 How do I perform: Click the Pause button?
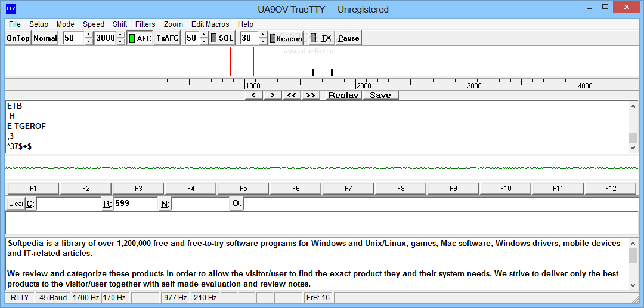[x=349, y=38]
